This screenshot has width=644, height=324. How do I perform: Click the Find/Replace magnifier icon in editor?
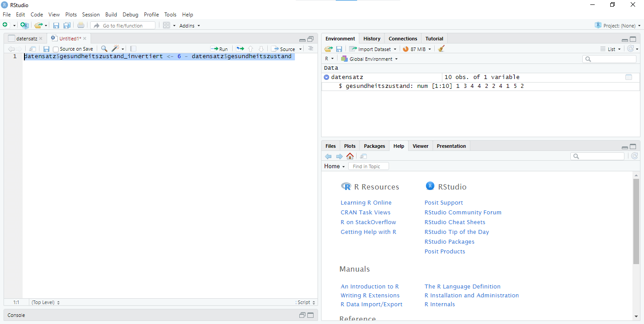pos(104,49)
